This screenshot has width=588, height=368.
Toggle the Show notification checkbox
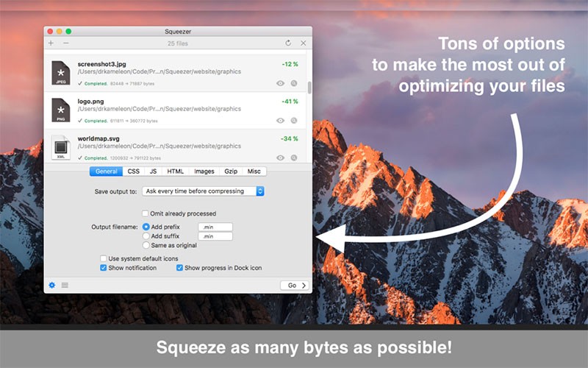coord(103,268)
